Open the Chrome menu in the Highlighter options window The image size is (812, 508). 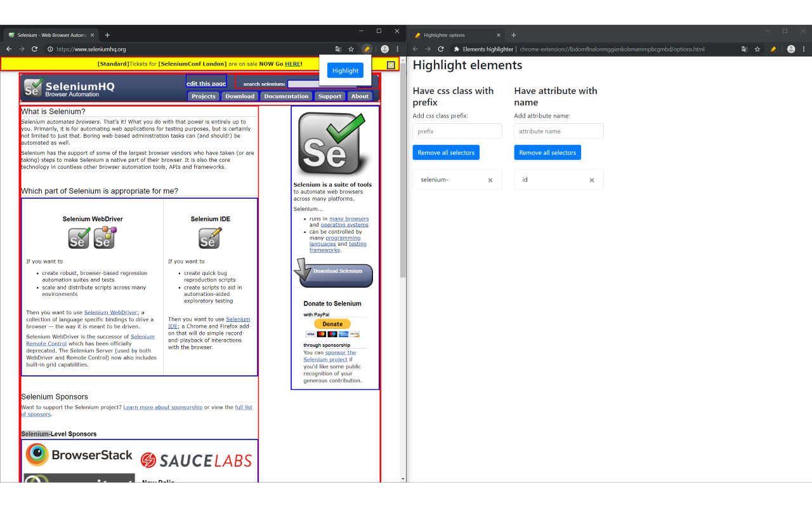click(804, 49)
